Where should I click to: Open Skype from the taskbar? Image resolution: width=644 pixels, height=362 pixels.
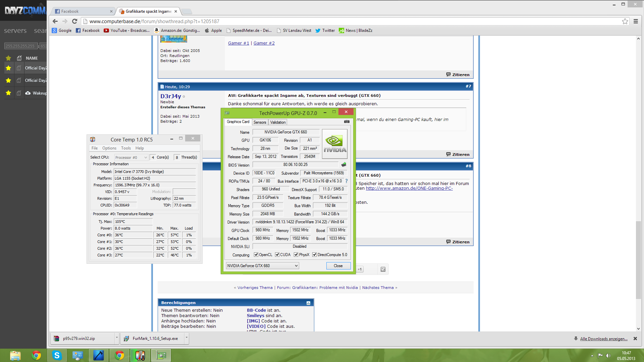click(x=57, y=355)
